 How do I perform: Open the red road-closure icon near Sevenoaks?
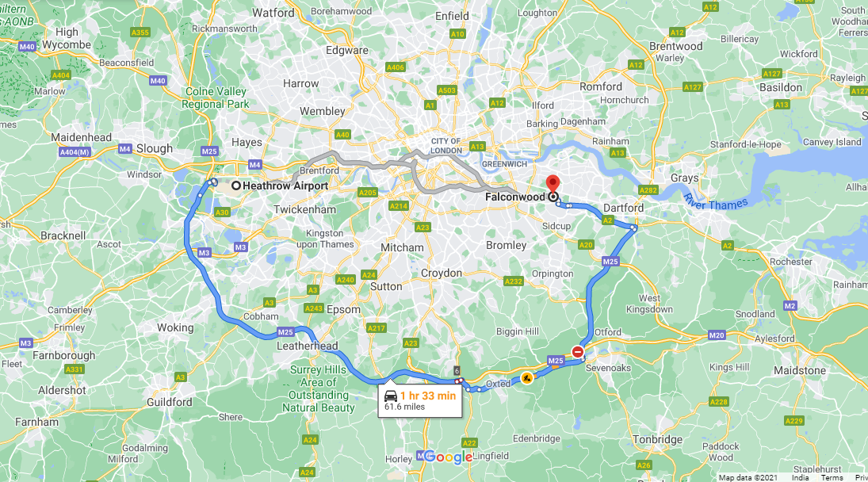click(577, 351)
